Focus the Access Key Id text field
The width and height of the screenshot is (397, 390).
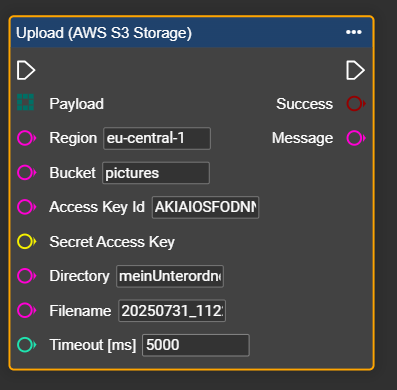[x=205, y=207]
